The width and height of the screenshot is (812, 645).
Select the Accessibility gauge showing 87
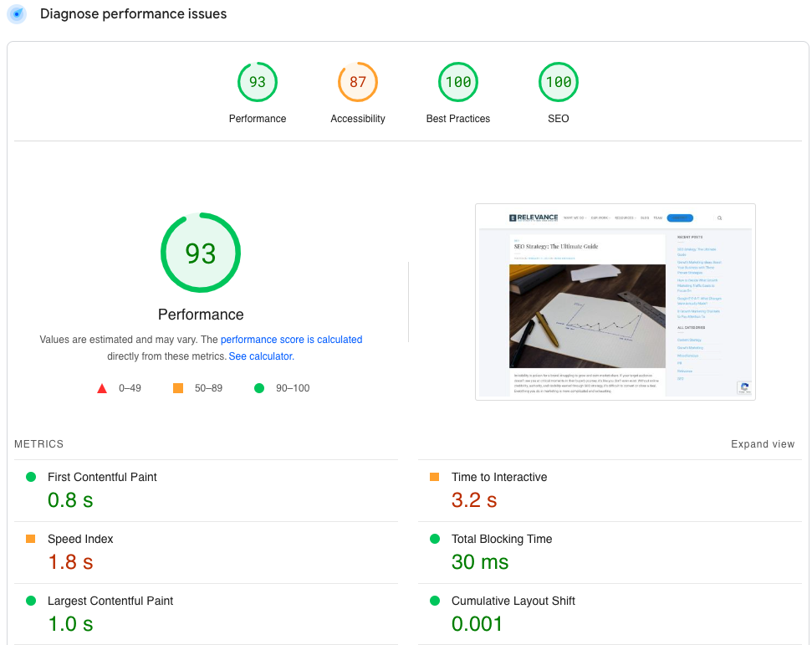tap(357, 82)
